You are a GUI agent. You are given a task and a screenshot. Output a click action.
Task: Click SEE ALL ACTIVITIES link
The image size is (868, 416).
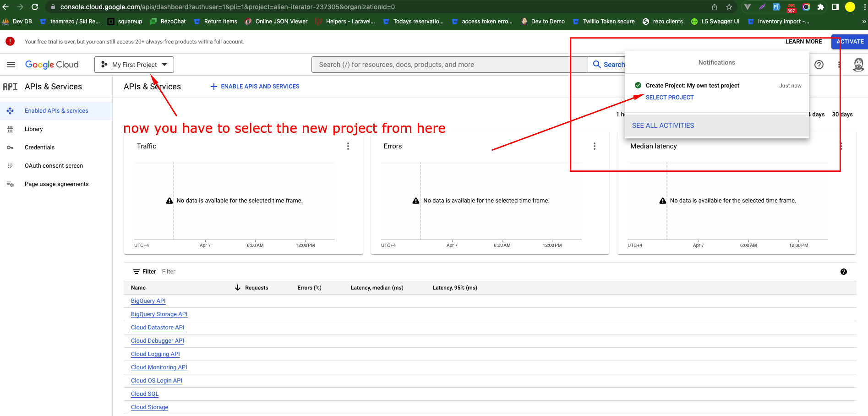point(663,126)
